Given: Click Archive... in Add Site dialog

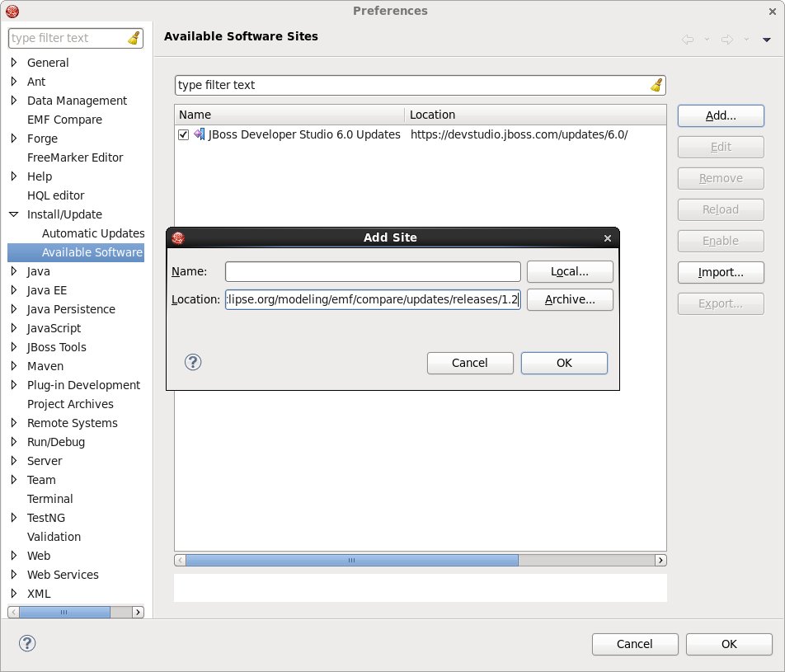Looking at the screenshot, I should 570,299.
